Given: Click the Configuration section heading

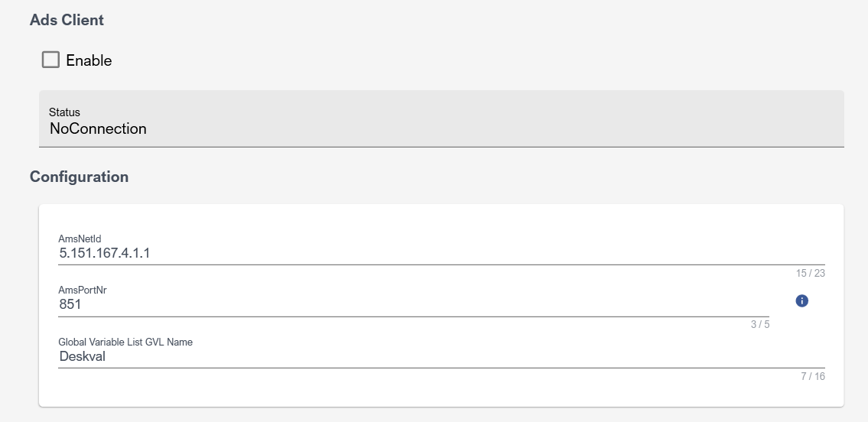Looking at the screenshot, I should point(79,177).
